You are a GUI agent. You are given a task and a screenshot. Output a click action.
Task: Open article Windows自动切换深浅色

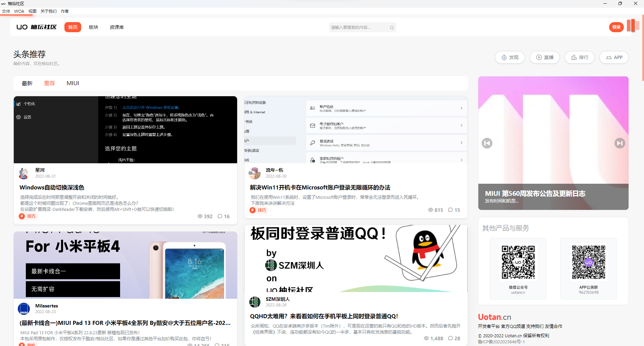[52, 187]
